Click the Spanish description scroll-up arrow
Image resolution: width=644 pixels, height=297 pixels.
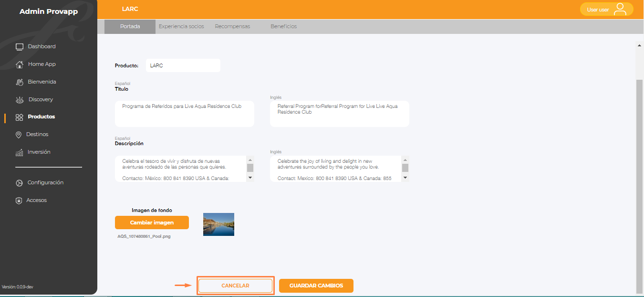(250, 159)
